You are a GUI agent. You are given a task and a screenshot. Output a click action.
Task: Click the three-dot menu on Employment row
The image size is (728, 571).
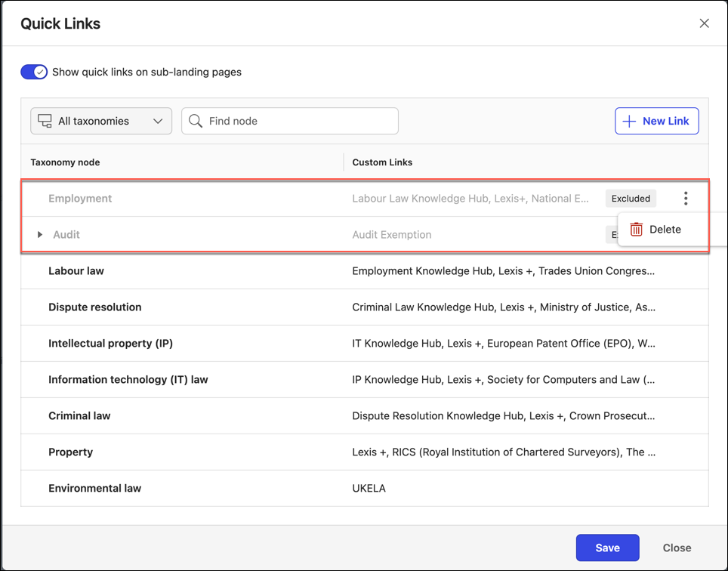686,199
